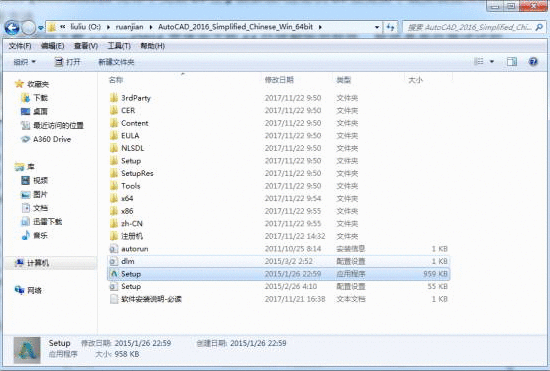Open the 查看(V) menu
The image size is (550, 371).
coord(86,46)
